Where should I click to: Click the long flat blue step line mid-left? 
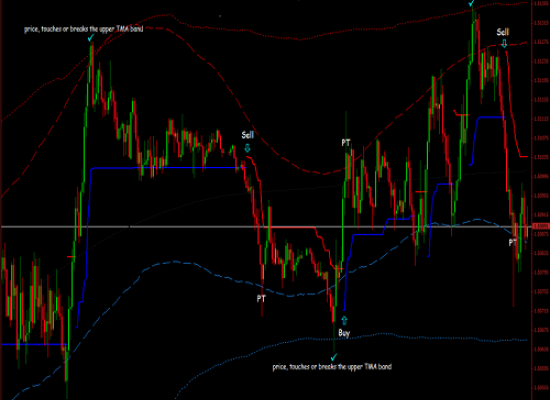click(168, 168)
